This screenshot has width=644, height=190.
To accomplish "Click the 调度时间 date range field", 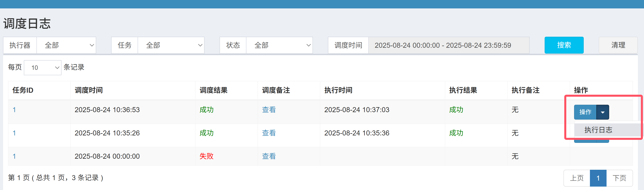I will point(449,45).
